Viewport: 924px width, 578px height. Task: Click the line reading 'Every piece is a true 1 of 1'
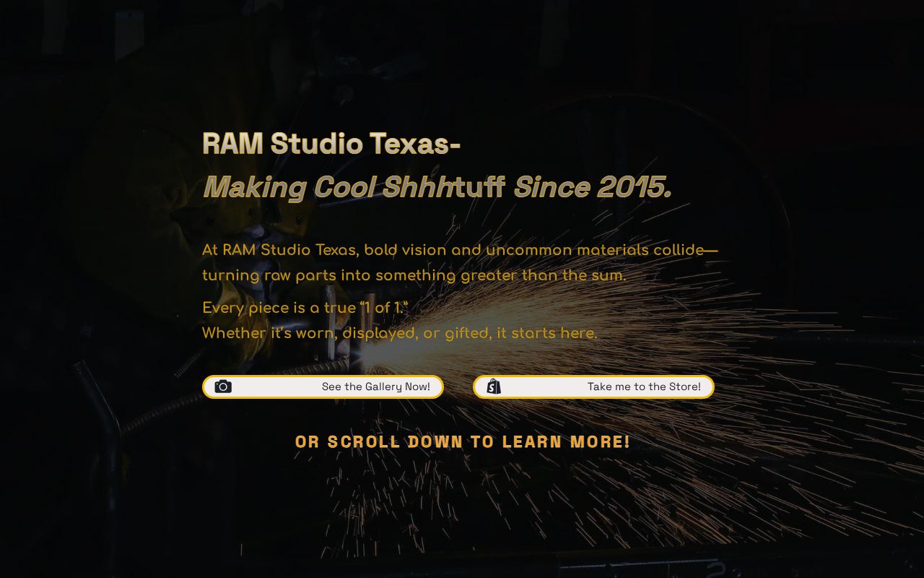coord(305,307)
